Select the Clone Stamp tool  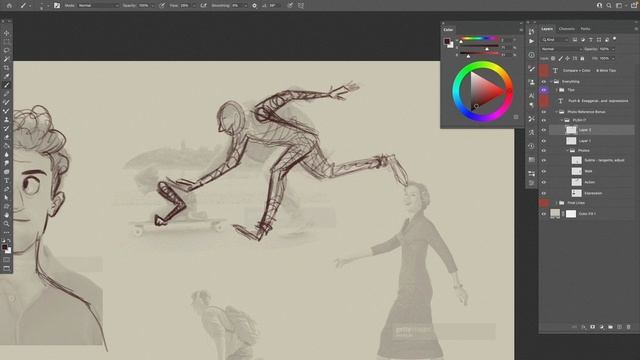pos(7,120)
